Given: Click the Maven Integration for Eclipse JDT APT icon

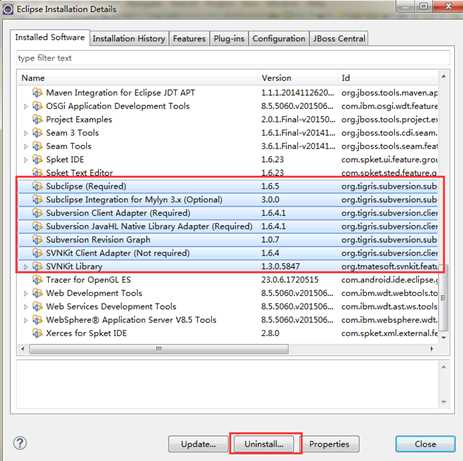Looking at the screenshot, I should tap(37, 93).
